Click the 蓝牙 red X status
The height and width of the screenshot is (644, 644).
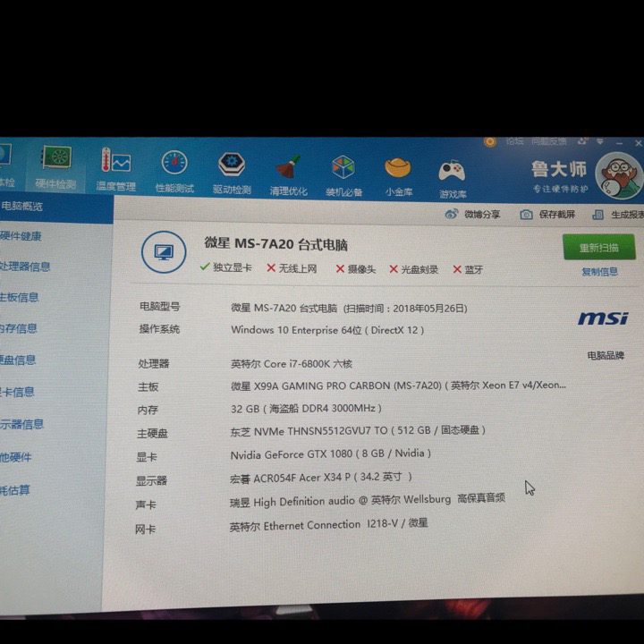(468, 270)
